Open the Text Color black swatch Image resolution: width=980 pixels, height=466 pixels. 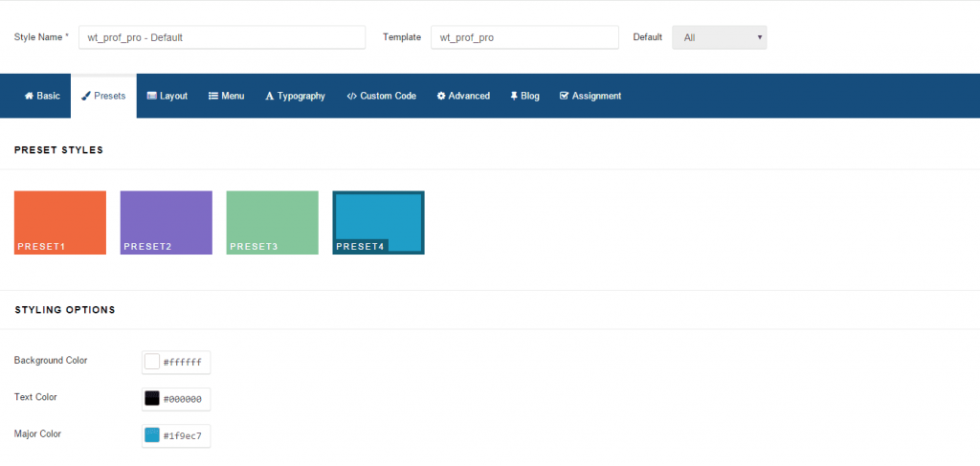pos(152,398)
